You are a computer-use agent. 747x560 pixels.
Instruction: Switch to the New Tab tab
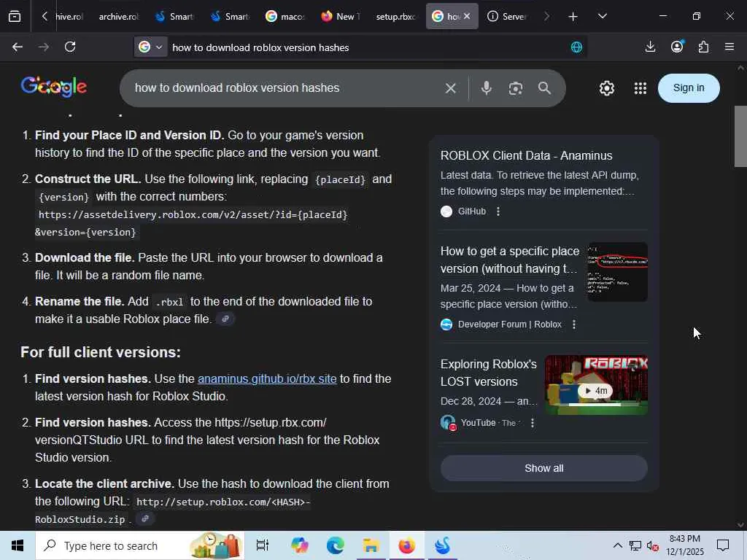[341, 17]
